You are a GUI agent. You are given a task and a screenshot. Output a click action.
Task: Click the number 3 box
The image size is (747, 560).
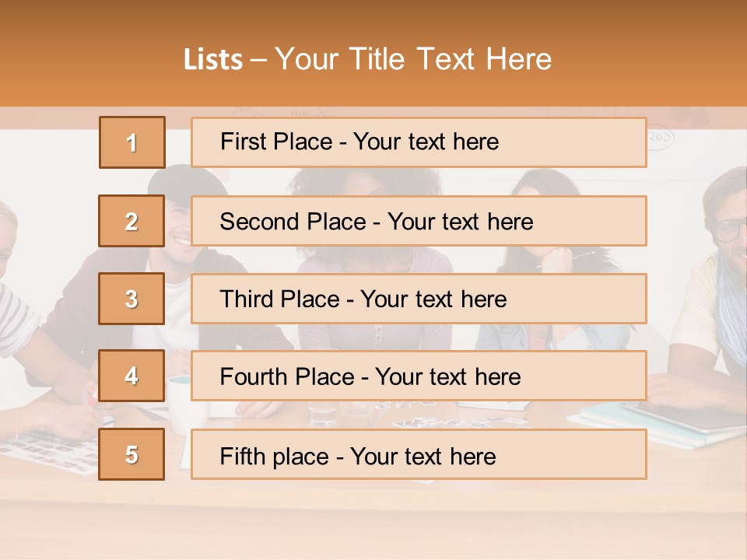[132, 299]
